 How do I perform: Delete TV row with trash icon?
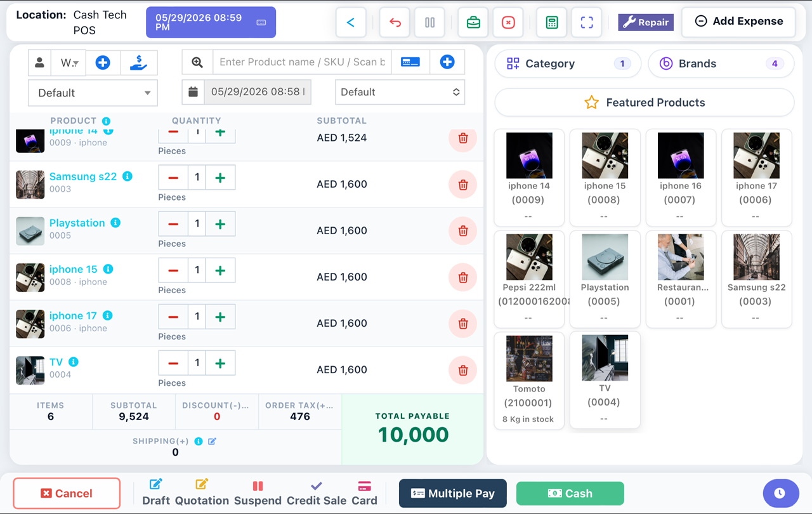coord(463,370)
